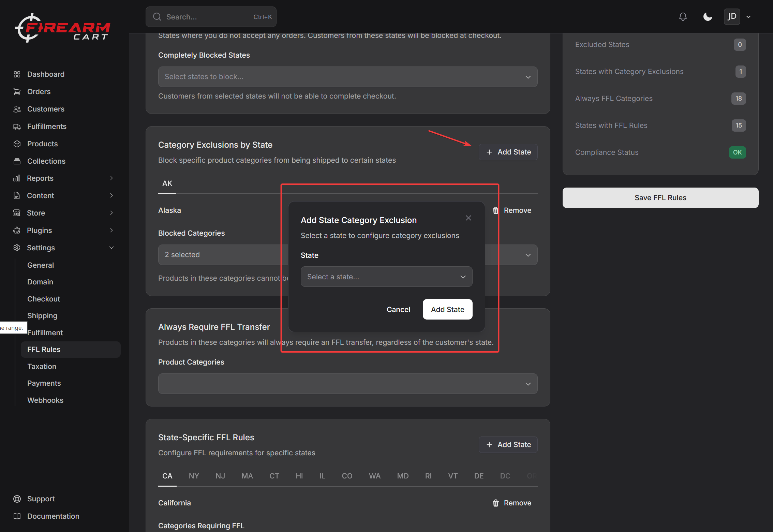The width and height of the screenshot is (773, 532).
Task: Expand the Store submenu chevron
Action: tap(112, 213)
